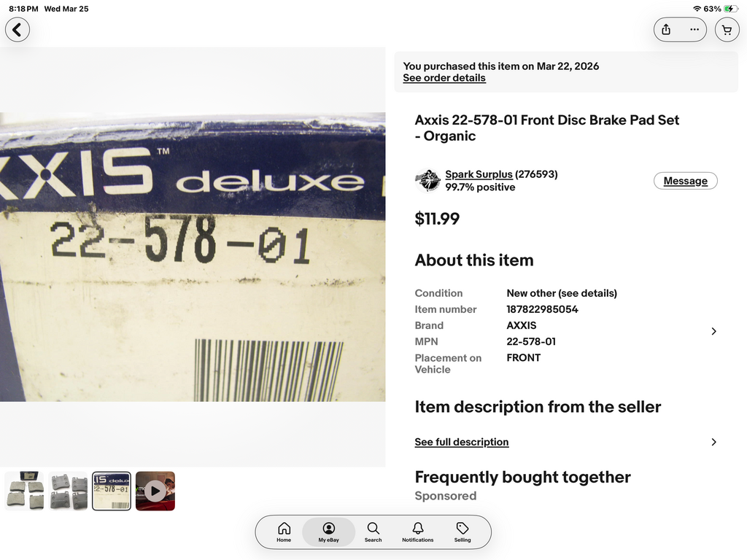Screen dimensions: 747x560
Task: Select the box label thumbnail
Action: 112,491
